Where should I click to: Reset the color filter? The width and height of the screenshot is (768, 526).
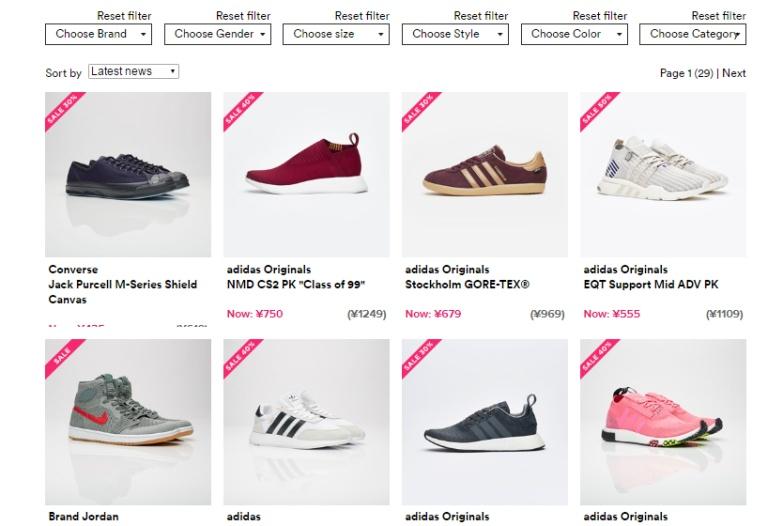[x=600, y=16]
